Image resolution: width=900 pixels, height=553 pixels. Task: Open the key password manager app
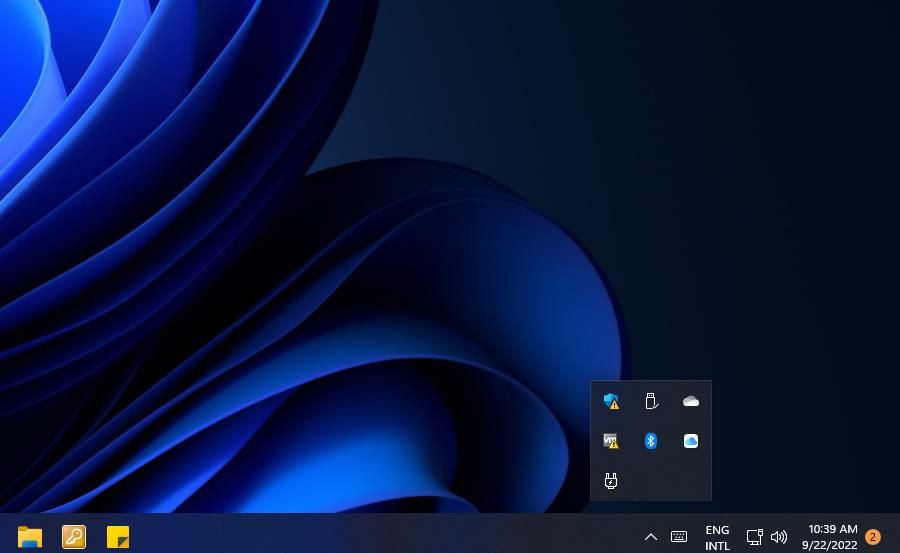[x=74, y=537]
